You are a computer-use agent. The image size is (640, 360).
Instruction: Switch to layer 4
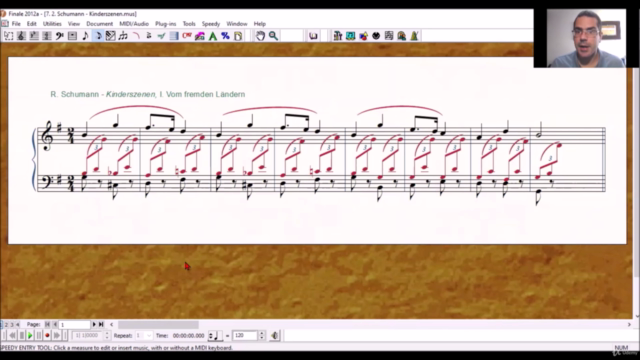[17, 324]
